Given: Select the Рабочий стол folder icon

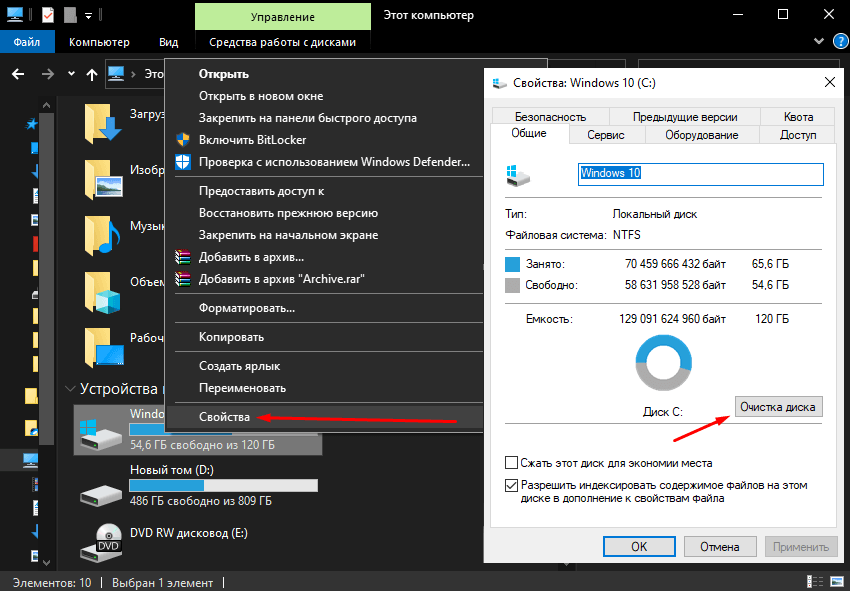Looking at the screenshot, I should 104,348.
